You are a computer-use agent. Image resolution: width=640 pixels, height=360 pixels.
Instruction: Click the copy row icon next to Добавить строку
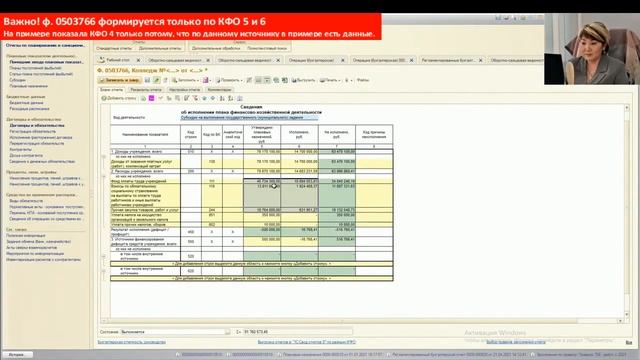pos(143,98)
